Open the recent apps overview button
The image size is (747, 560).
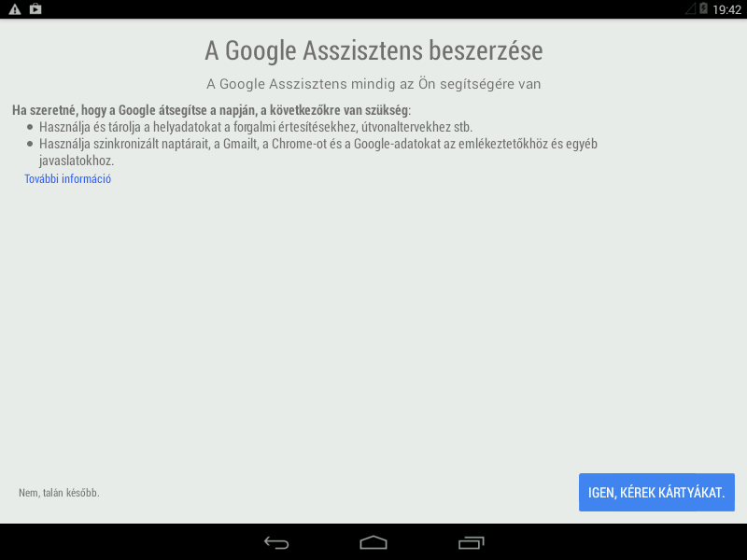point(472,543)
